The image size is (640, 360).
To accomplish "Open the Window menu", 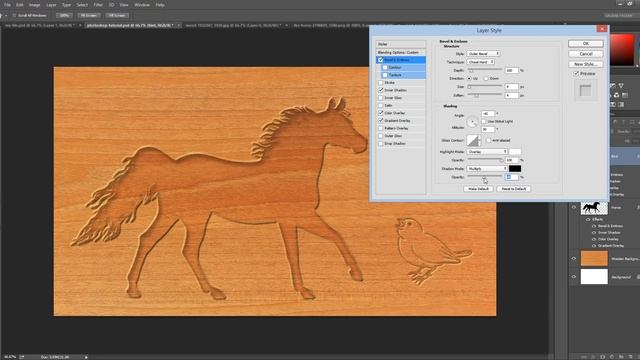I will point(142,5).
